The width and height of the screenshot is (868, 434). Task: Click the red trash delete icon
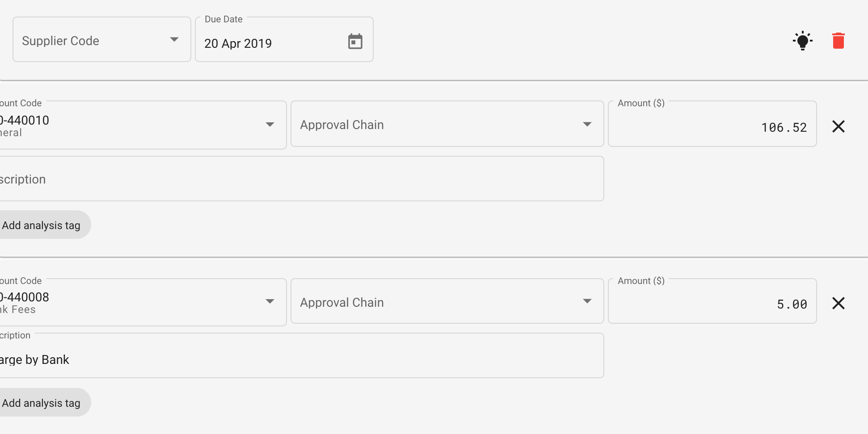coord(838,41)
